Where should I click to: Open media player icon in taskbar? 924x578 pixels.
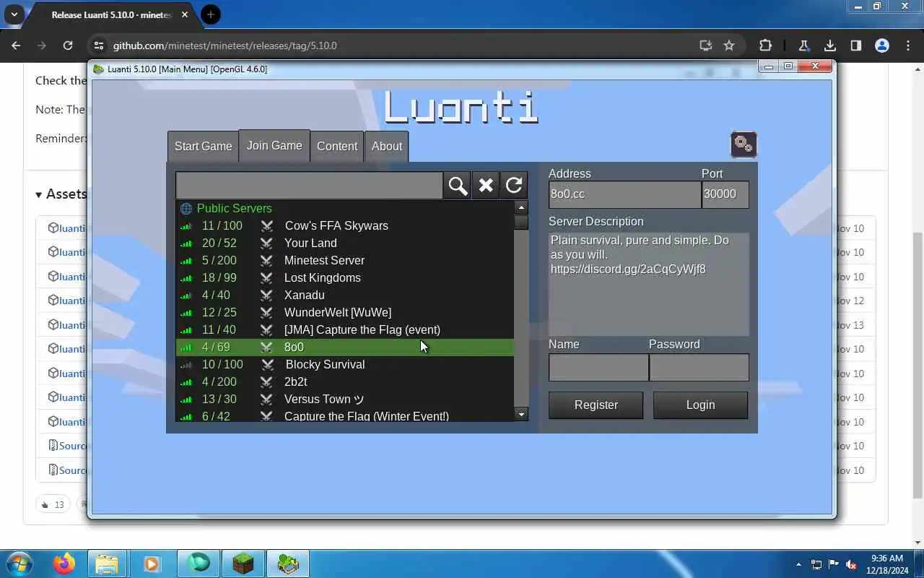[x=152, y=564]
